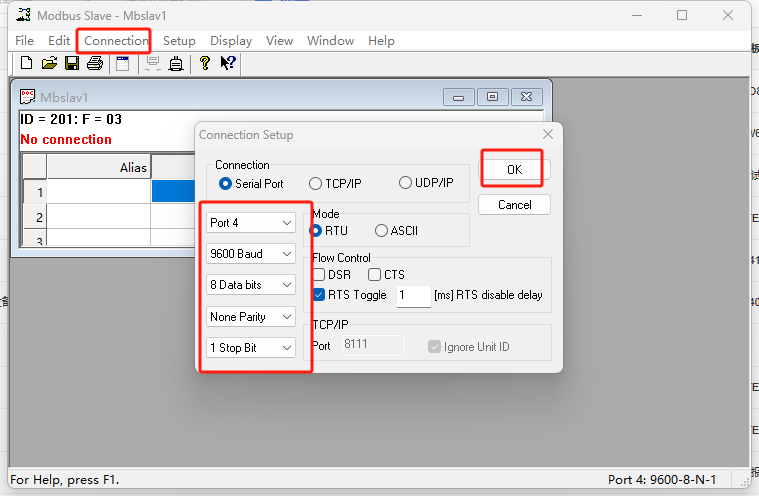Click the Alias cell in row 1
Screen dimensions: 759x496
pos(99,192)
